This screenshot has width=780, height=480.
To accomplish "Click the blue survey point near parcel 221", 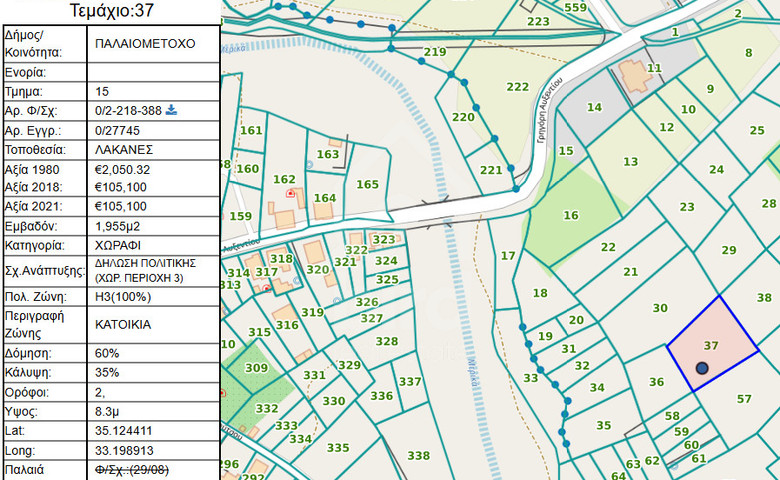I will coord(511,169).
